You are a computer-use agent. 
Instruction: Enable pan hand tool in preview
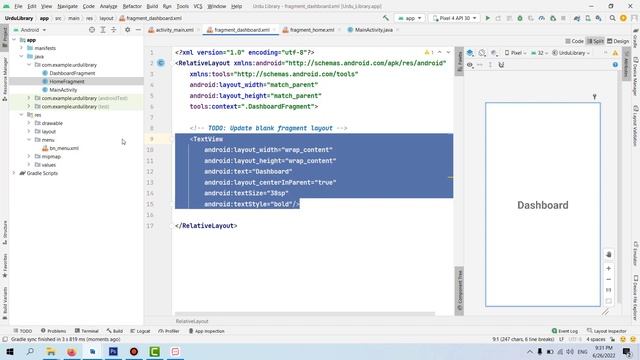[609, 254]
